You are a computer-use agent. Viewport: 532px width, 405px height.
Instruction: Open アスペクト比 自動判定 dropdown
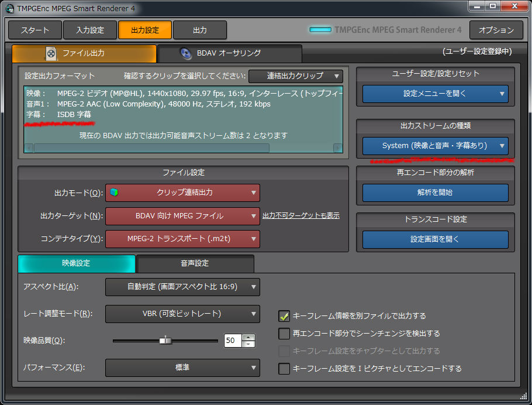click(x=182, y=287)
